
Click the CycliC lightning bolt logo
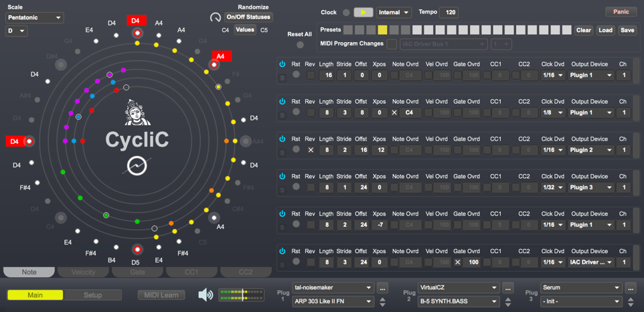coord(137,166)
